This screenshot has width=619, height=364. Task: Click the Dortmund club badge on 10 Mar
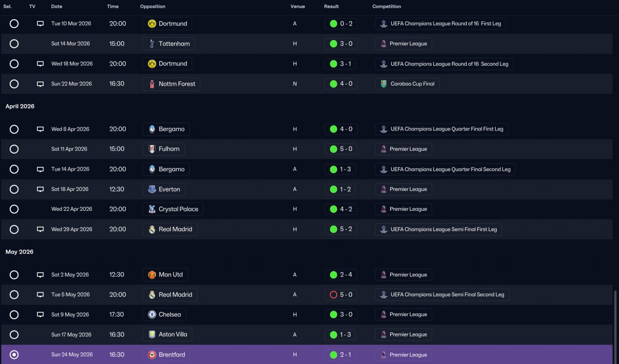(152, 24)
